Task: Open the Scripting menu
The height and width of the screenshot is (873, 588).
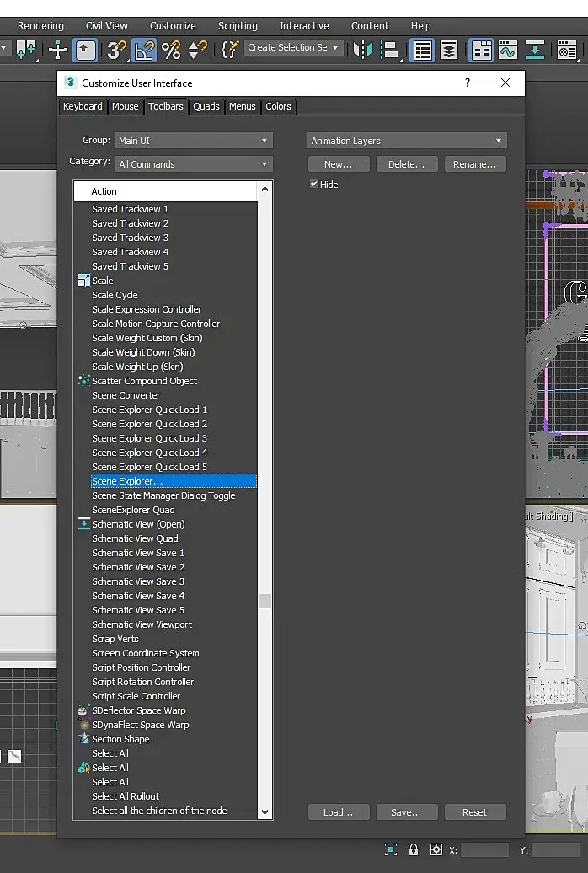Action: [238, 25]
